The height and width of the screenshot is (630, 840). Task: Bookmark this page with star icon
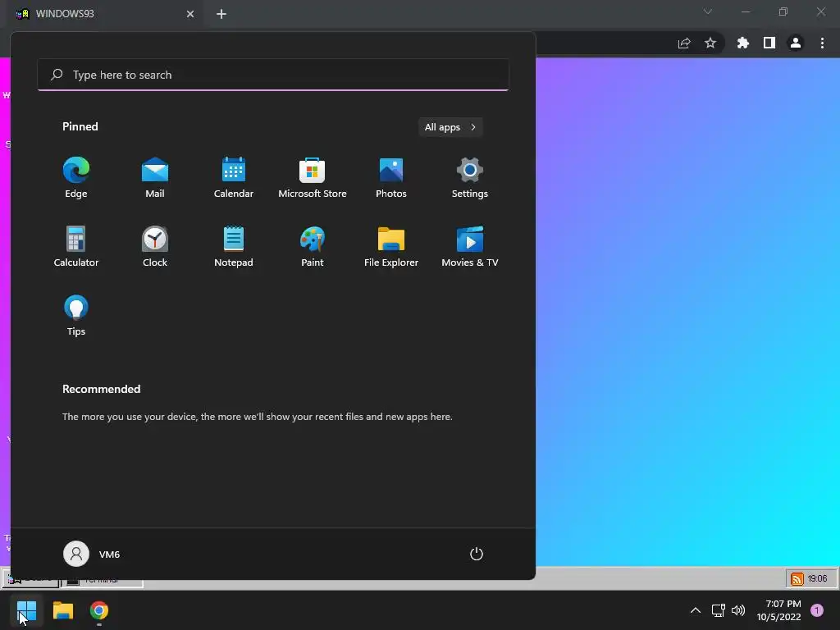[x=710, y=43]
